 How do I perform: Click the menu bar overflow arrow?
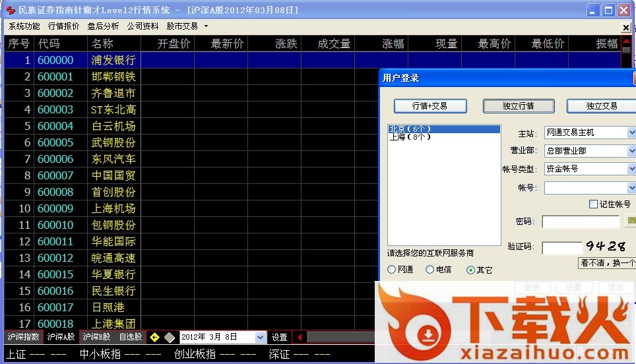tap(206, 26)
